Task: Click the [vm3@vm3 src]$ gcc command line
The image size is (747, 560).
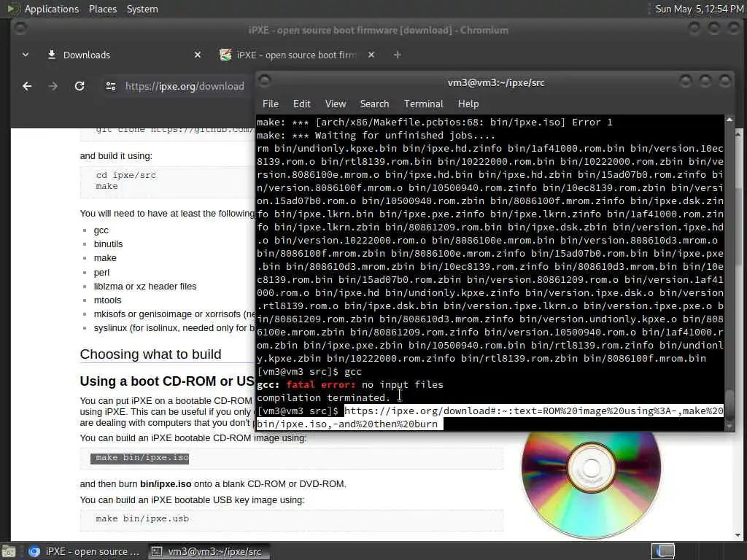Action: 309,371
